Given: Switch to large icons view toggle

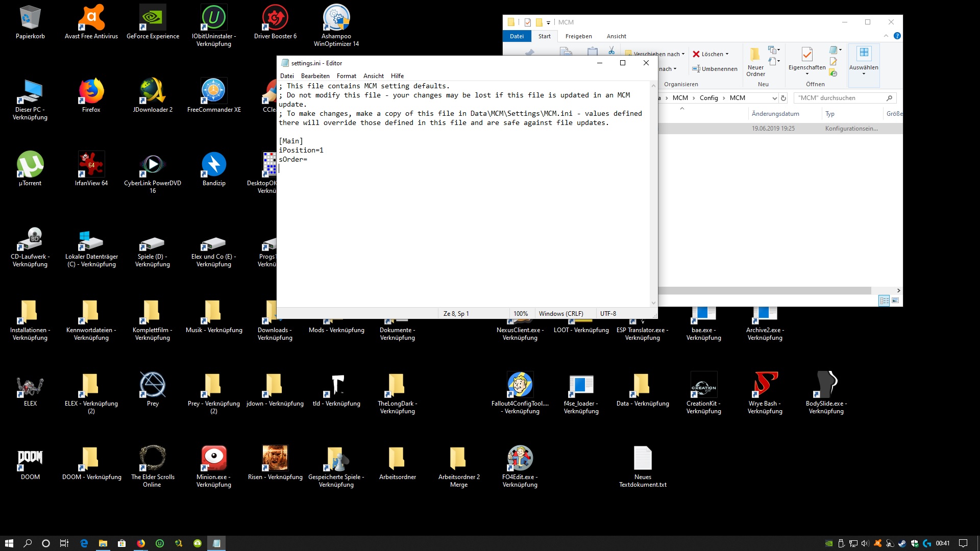Looking at the screenshot, I should click(895, 300).
